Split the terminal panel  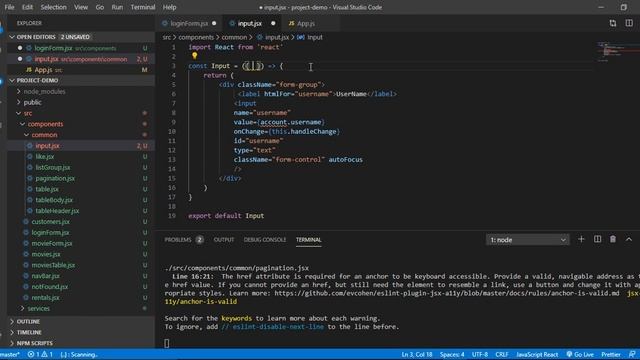coord(597,240)
